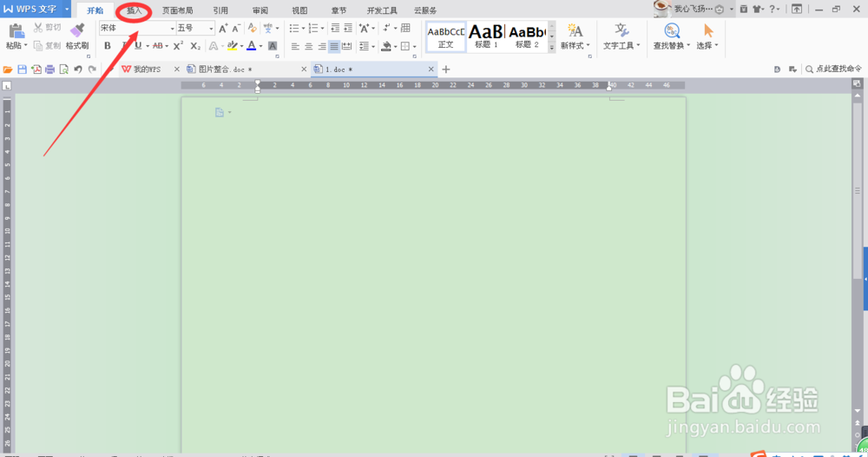
Task: Click the Copy (复制) button
Action: click(x=47, y=46)
